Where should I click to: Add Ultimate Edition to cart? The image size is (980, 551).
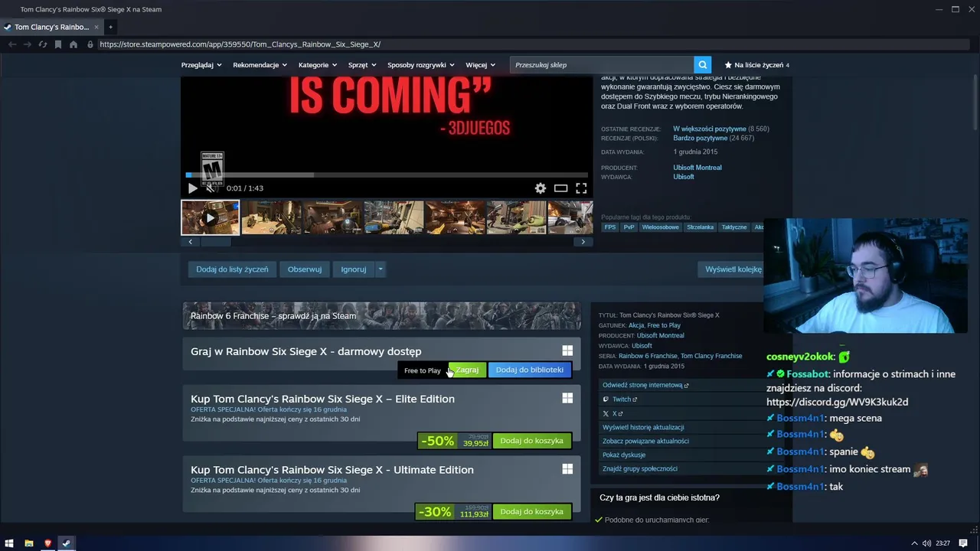tap(531, 512)
